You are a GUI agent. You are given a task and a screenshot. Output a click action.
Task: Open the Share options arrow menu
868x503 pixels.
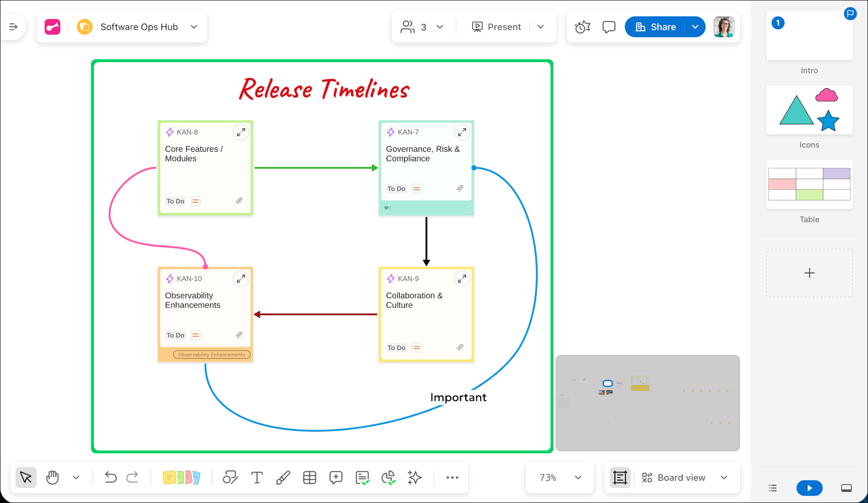point(695,27)
